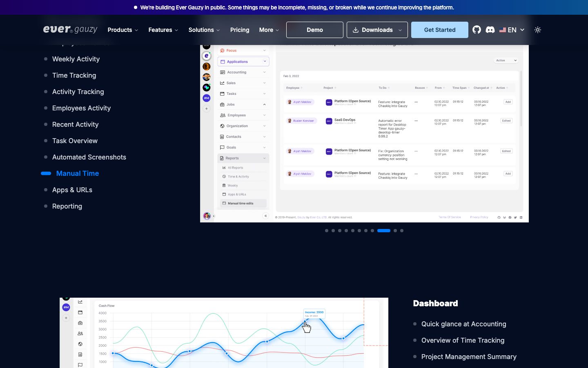
Task: Select Automated Screenshots feature
Action: click(x=89, y=157)
